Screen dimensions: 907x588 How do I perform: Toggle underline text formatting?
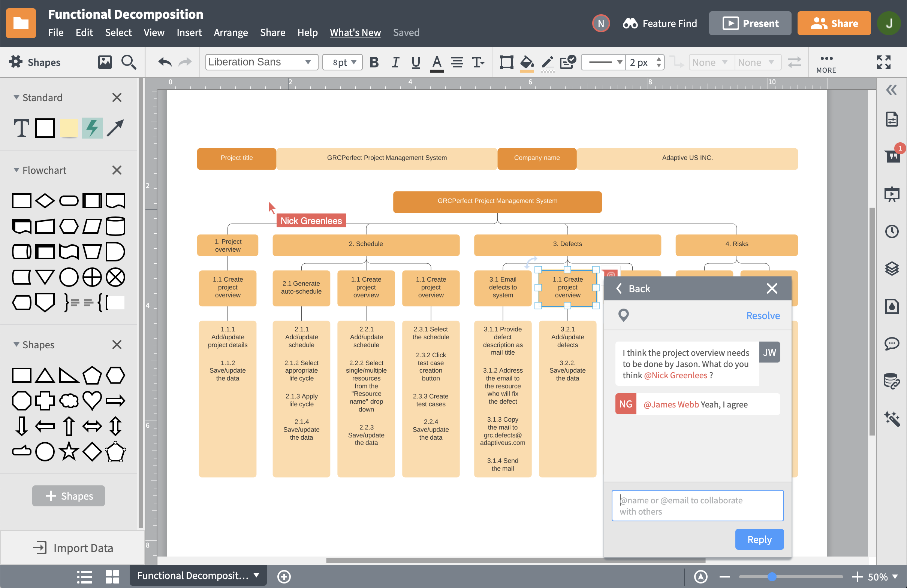415,62
